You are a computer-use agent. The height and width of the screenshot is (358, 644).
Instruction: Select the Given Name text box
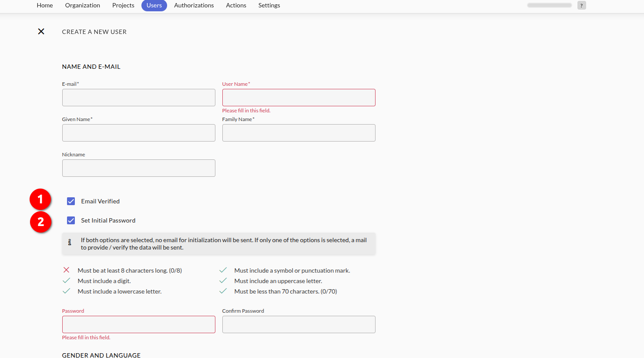[139, 133]
